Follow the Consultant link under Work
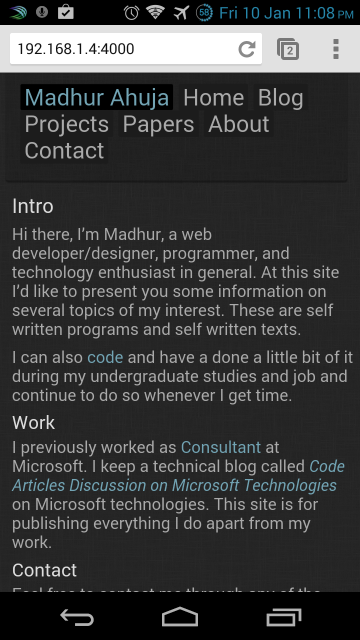 coord(221,447)
